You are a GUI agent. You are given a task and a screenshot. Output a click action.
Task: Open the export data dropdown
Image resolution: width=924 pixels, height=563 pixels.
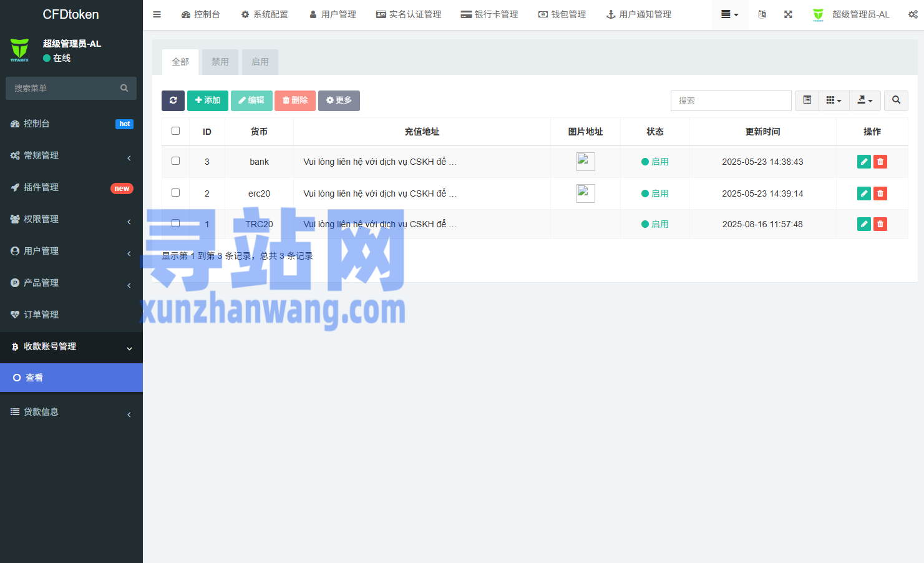[865, 100]
